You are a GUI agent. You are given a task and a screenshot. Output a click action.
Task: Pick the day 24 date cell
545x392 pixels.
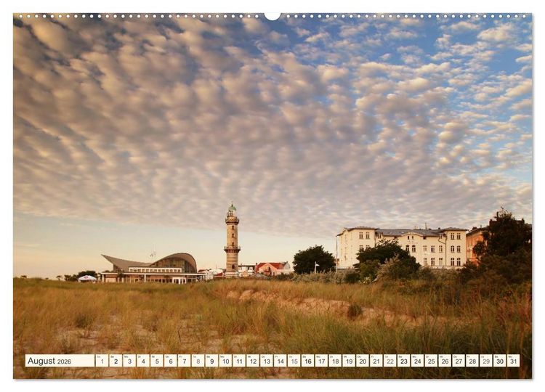(x=417, y=360)
